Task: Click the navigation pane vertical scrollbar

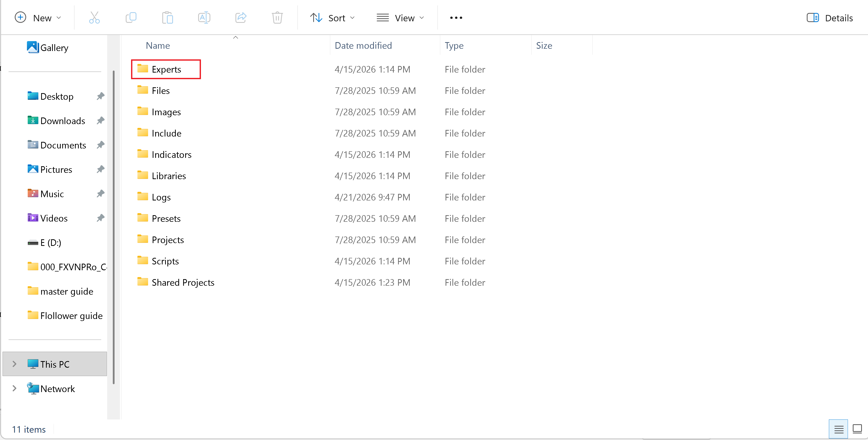Action: coord(114,227)
